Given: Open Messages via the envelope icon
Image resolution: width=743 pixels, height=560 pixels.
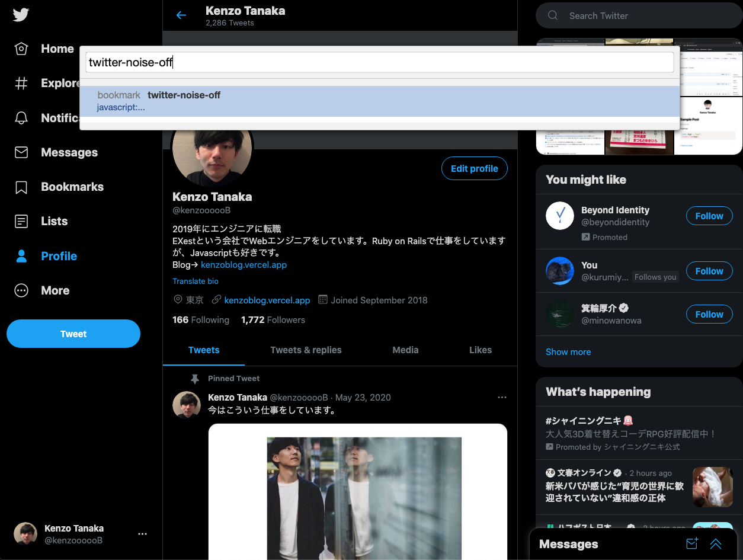Looking at the screenshot, I should [21, 152].
